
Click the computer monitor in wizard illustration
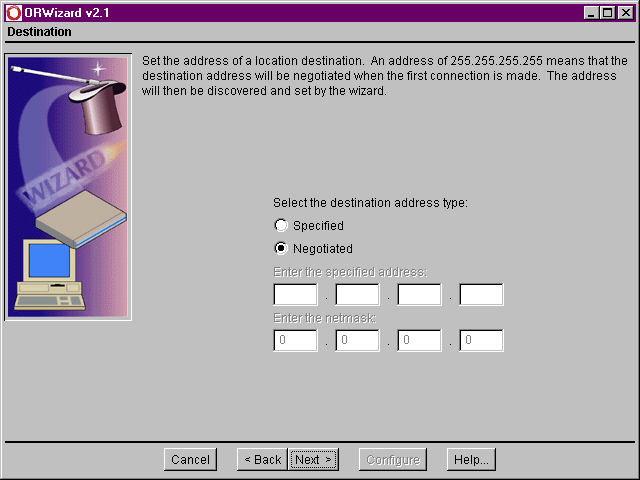pos(50,262)
